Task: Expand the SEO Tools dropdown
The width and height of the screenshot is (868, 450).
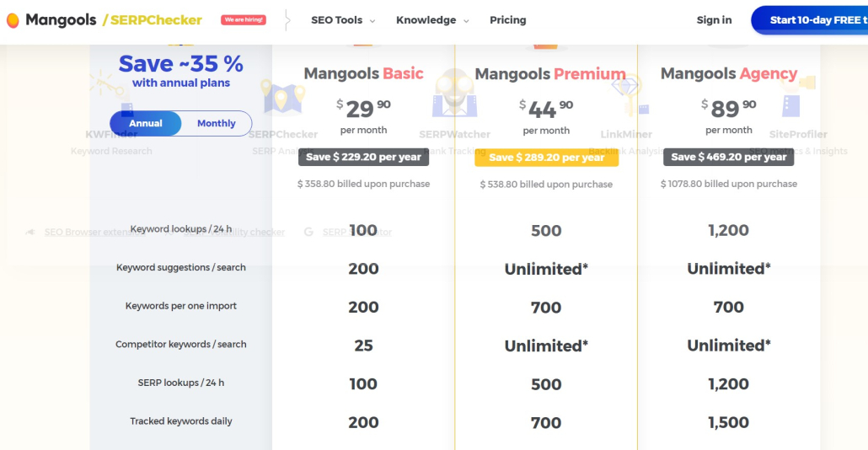Action: click(343, 20)
